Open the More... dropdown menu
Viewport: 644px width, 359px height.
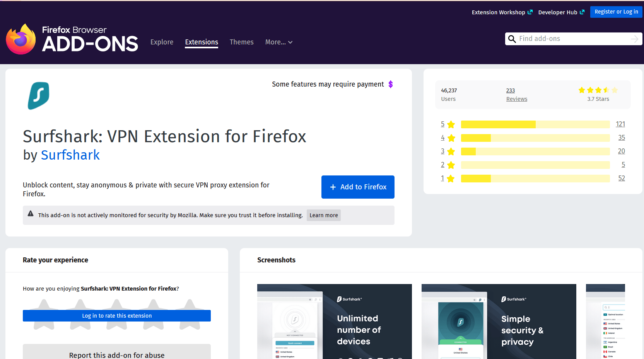(x=279, y=42)
